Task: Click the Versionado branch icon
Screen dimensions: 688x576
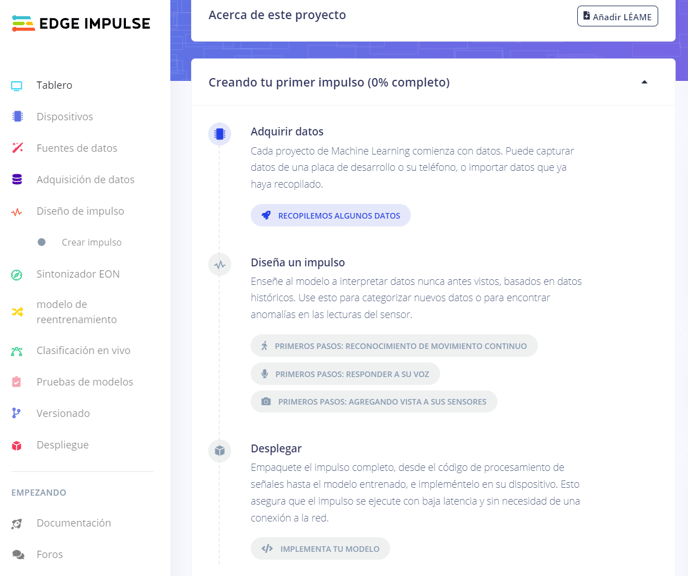Action: [16, 413]
